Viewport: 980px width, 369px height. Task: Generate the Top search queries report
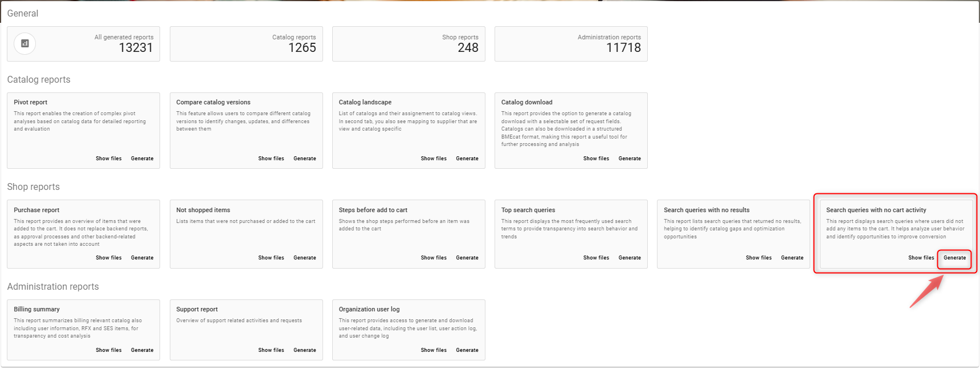click(x=630, y=258)
